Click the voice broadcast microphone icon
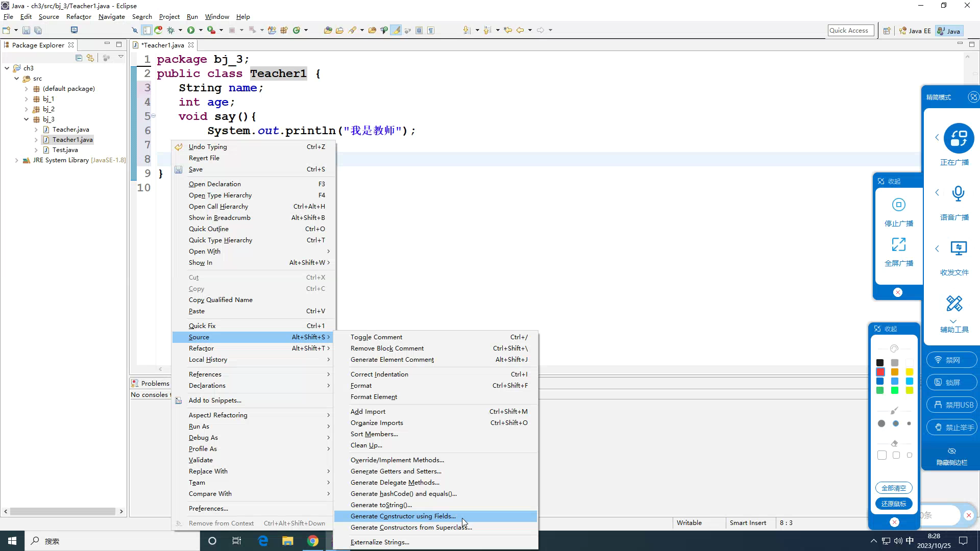This screenshot has width=980, height=551. click(958, 193)
